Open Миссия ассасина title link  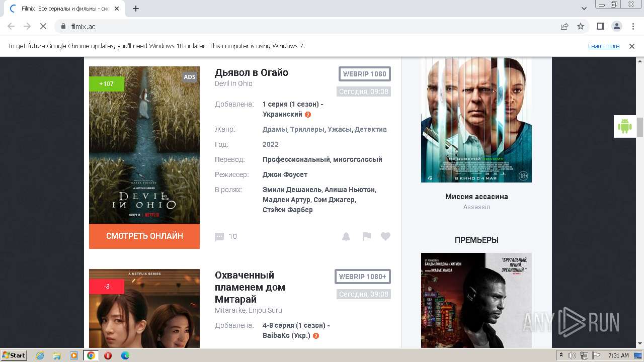click(x=476, y=197)
